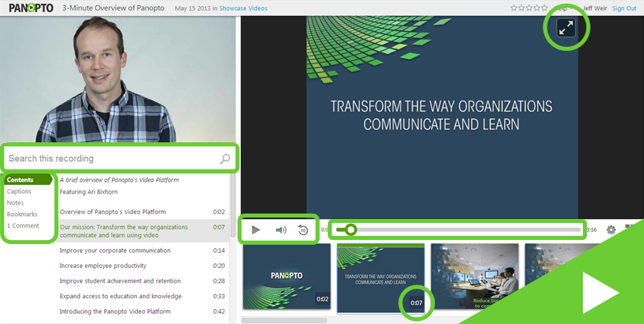Click the search magnifier icon

[x=225, y=159]
